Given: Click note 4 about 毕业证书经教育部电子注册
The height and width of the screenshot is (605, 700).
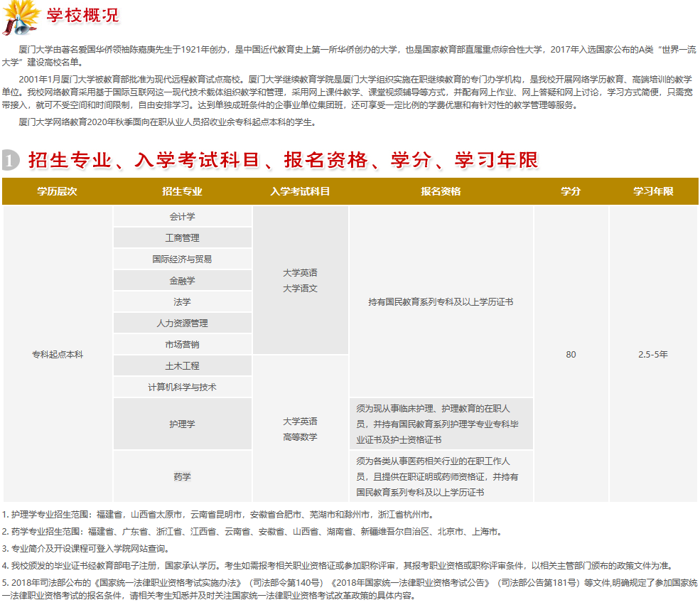Looking at the screenshot, I should tap(338, 565).
